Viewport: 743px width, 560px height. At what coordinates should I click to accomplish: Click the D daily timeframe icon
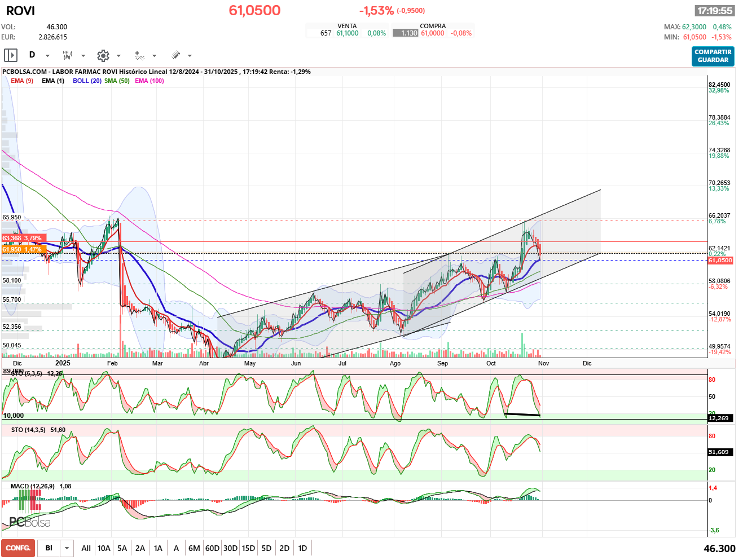click(x=32, y=55)
